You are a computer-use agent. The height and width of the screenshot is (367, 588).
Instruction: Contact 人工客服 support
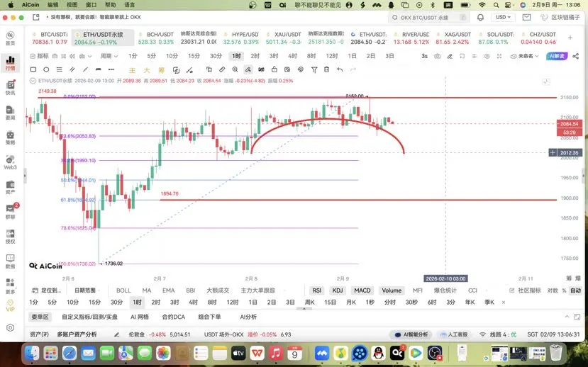pos(454,334)
